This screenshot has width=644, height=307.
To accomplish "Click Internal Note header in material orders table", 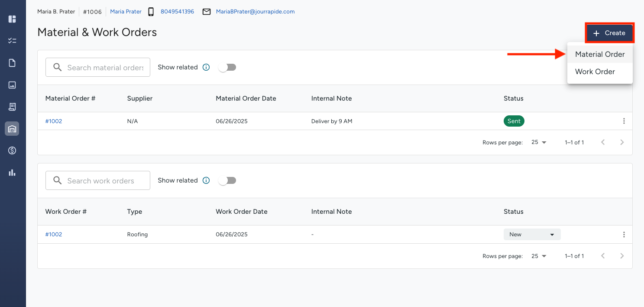I will coord(331,98).
